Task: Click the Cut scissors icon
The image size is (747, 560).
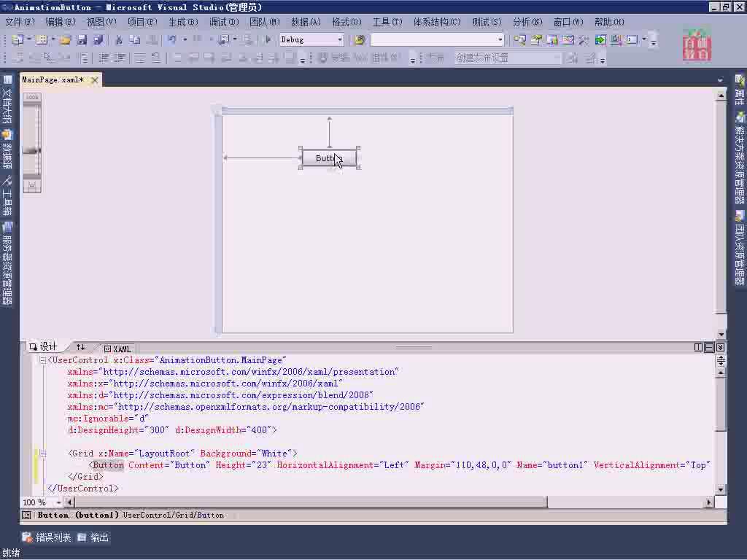Action: coord(119,40)
